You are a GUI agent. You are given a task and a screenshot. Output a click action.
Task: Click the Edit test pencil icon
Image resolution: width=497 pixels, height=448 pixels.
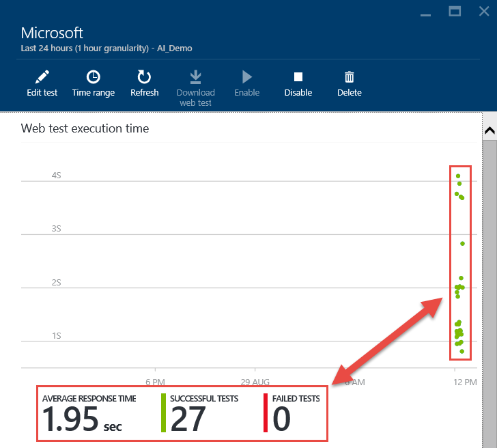pos(42,77)
